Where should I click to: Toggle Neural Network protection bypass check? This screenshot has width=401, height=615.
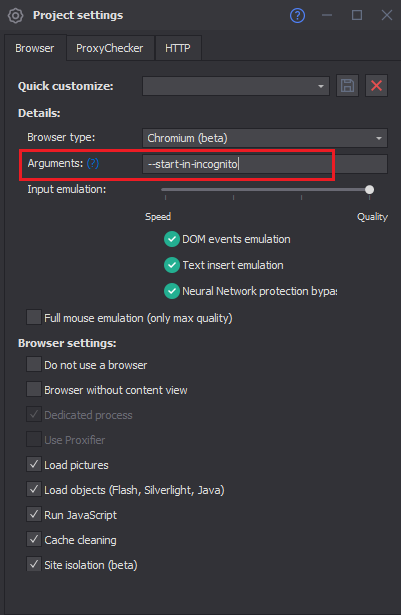click(x=171, y=291)
